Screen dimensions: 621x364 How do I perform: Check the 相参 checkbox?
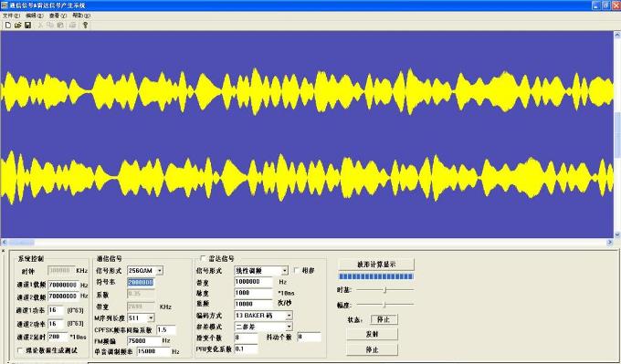[x=296, y=270]
